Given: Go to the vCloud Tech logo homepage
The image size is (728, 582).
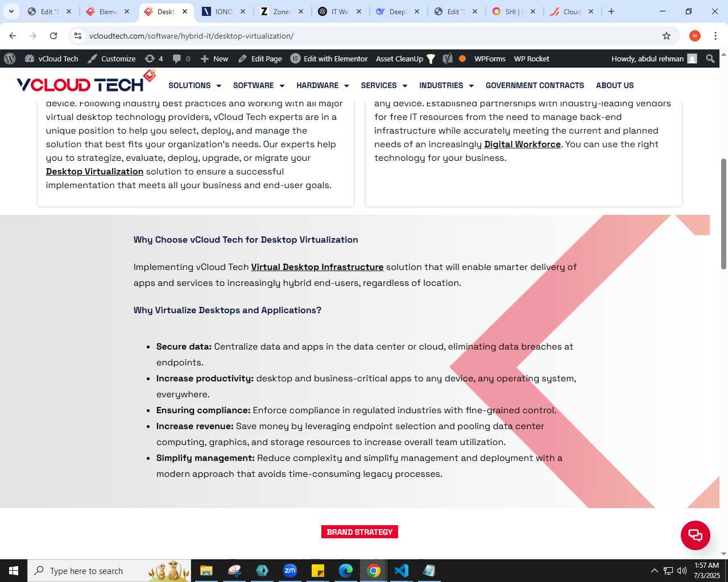Looking at the screenshot, I should [x=86, y=82].
